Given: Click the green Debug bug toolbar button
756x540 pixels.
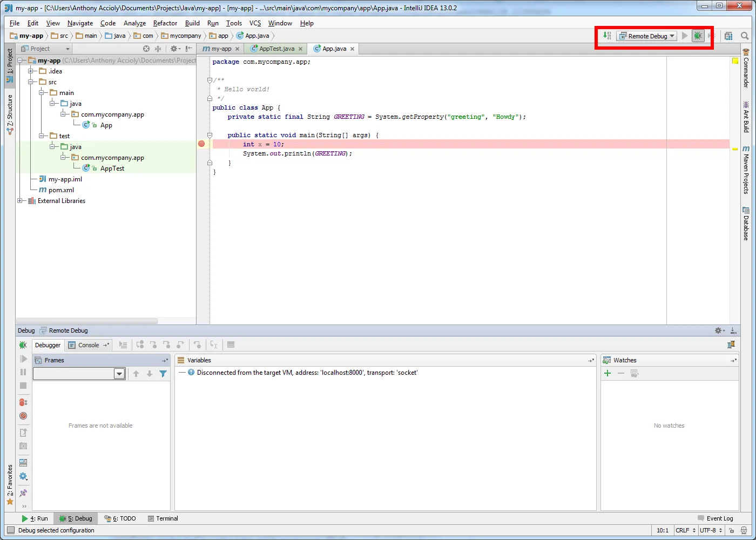Looking at the screenshot, I should 698,36.
